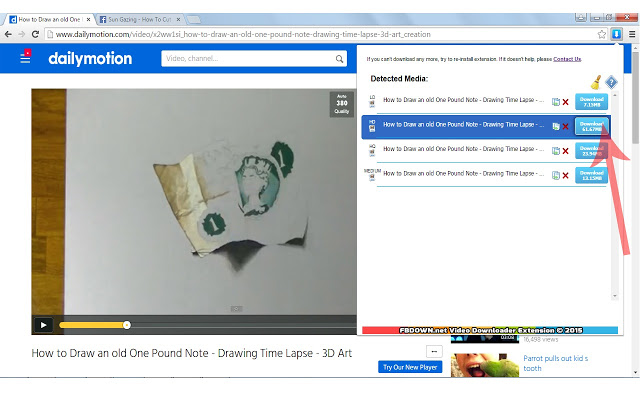The height and width of the screenshot is (400, 640).
Task: Click the Try Our New Player button
Action: [410, 367]
